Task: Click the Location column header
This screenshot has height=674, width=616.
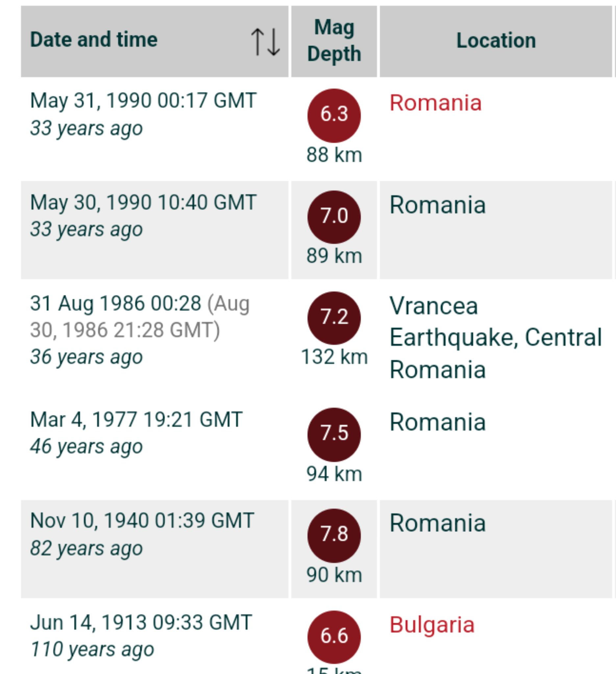Action: click(496, 41)
